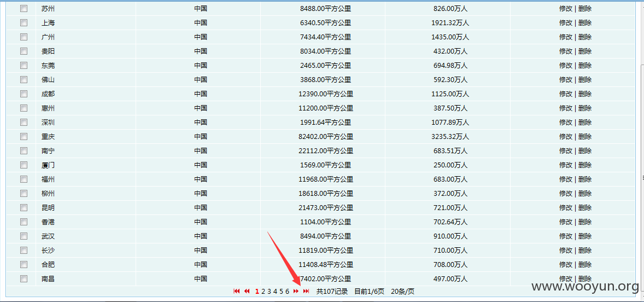Edit the 上海 record via 修改
This screenshot has width=644, height=302.
566,23
